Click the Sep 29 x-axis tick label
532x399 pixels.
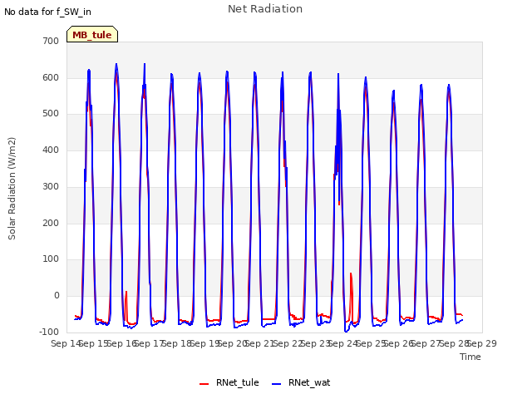click(482, 343)
